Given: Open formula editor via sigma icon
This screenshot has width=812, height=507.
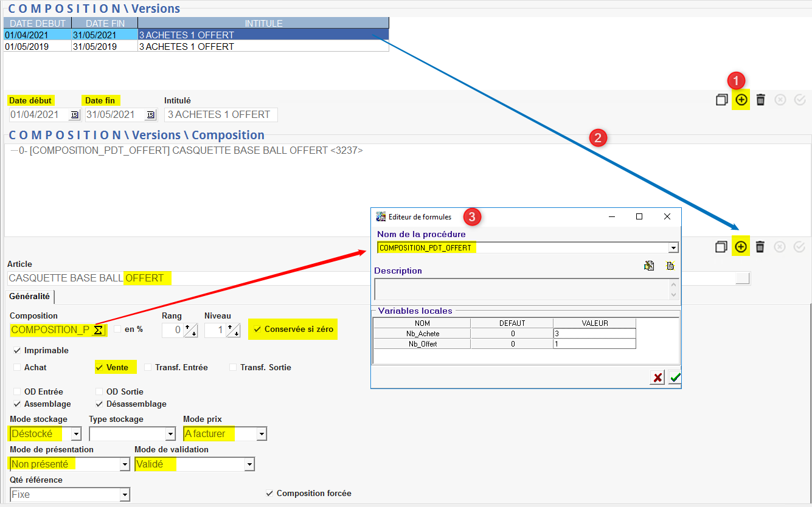Looking at the screenshot, I should tap(99, 330).
